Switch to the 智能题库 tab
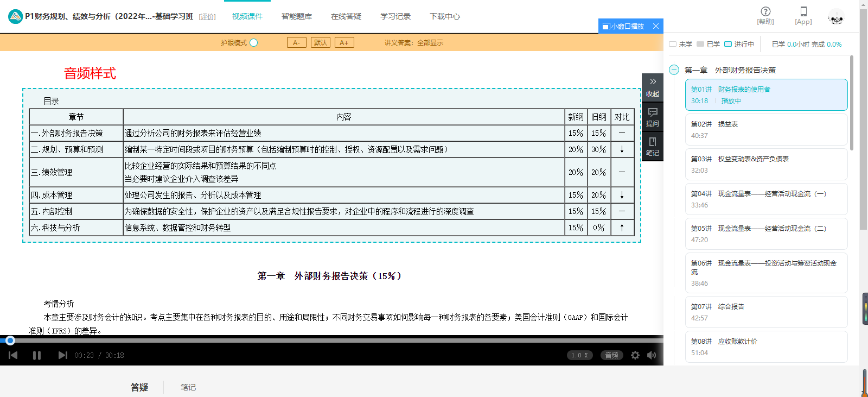 (x=297, y=16)
